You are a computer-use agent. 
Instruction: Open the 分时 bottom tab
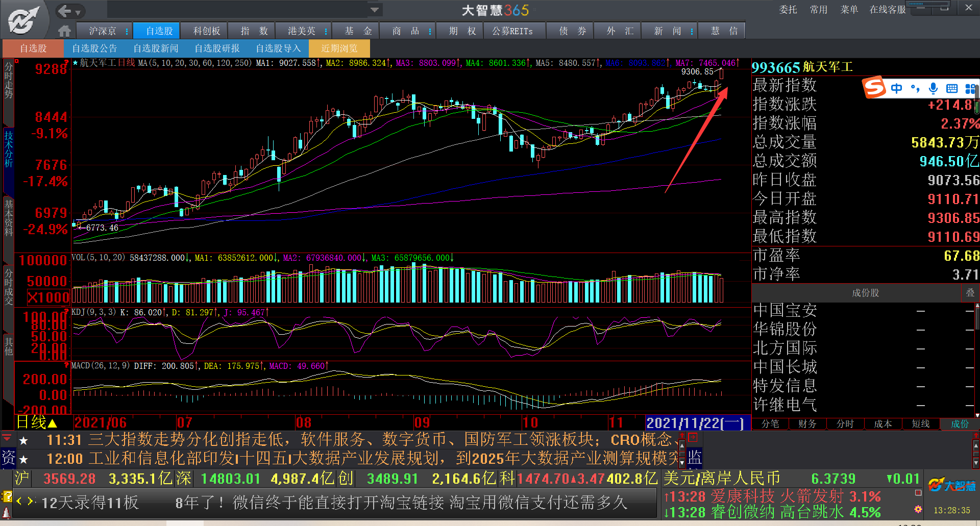tap(845, 423)
